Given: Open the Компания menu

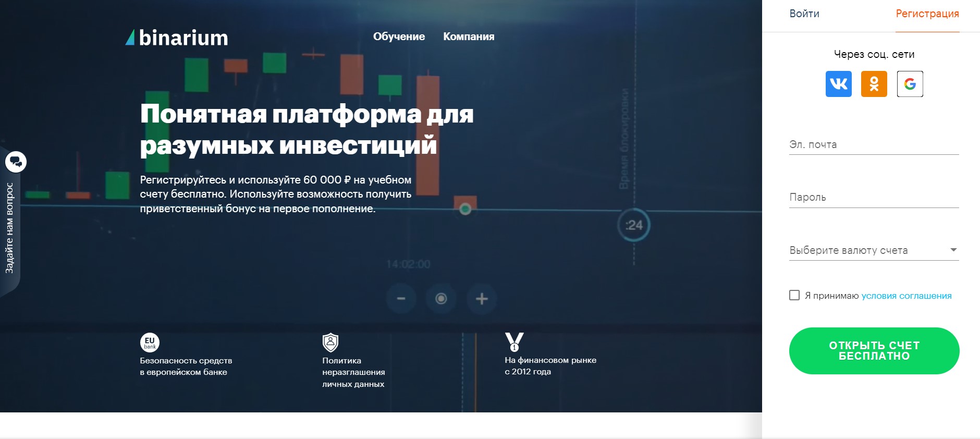Looking at the screenshot, I should point(469,36).
